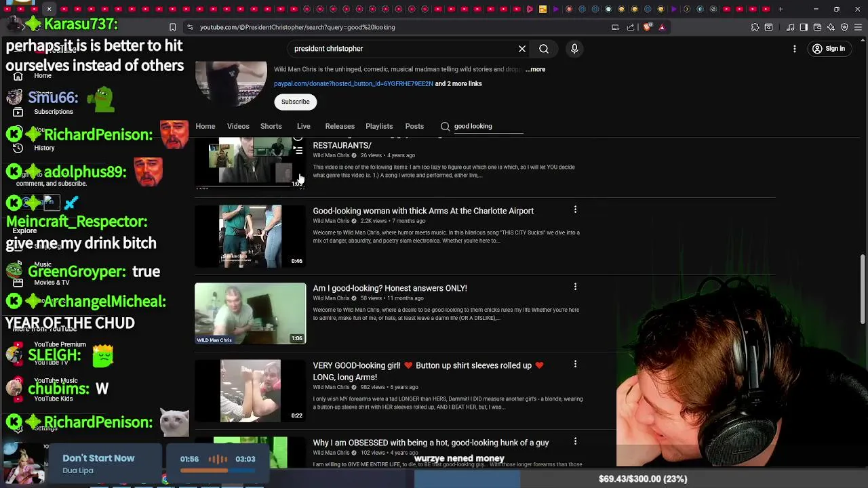Open 'VERY GOOD-looking girl!' video title
The image size is (868, 488).
[428, 371]
